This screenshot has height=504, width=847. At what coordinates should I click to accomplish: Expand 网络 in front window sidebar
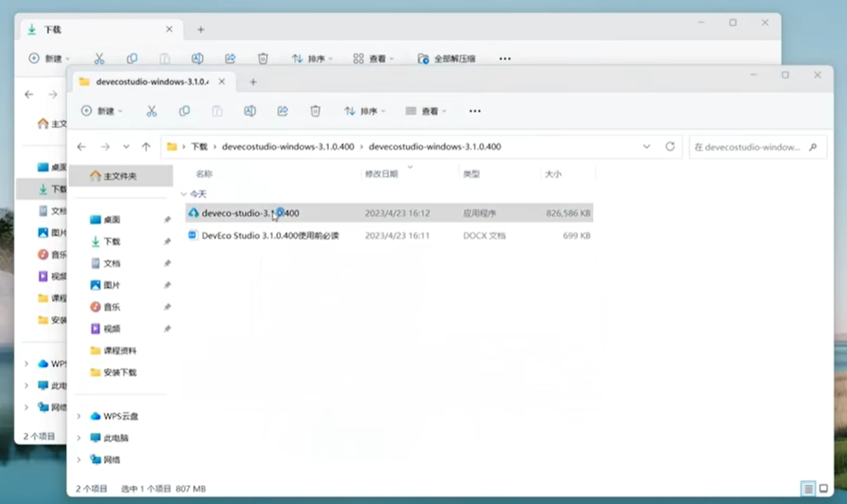coord(79,459)
